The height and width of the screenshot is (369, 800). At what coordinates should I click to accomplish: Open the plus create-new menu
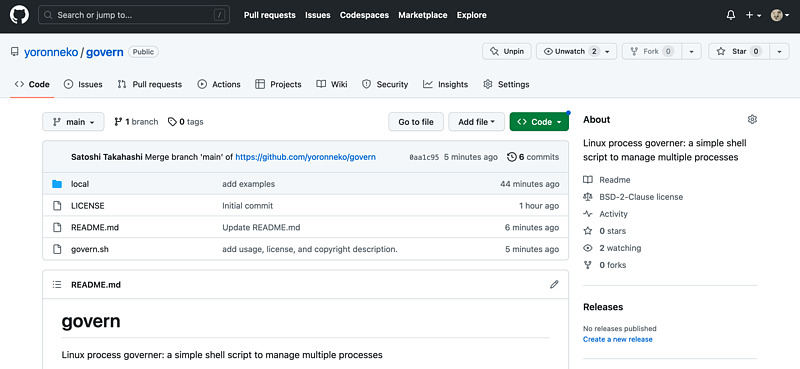[x=753, y=15]
